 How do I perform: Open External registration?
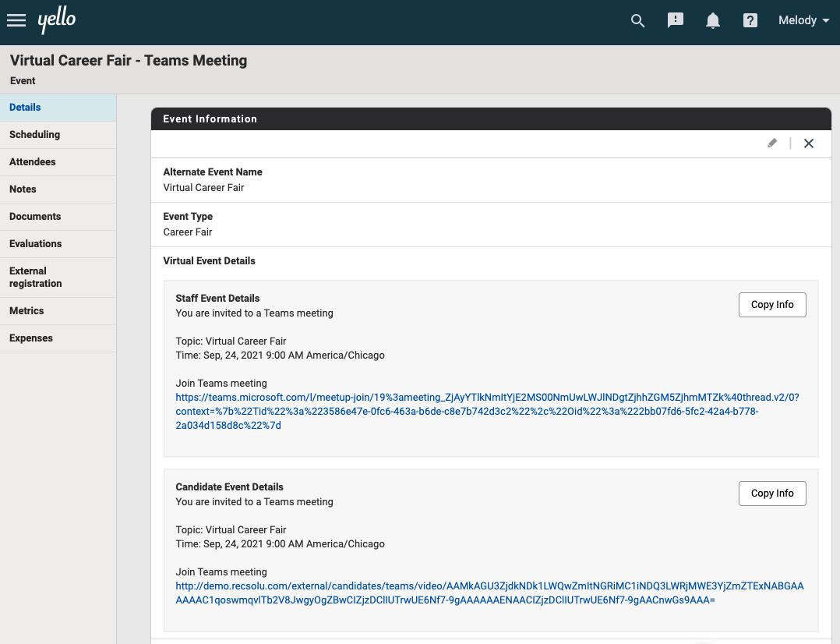point(36,277)
